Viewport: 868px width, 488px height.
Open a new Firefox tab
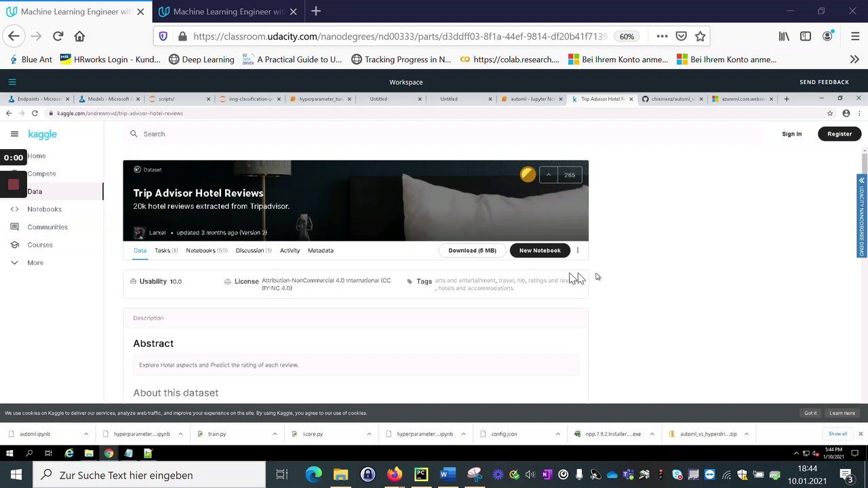pos(316,11)
